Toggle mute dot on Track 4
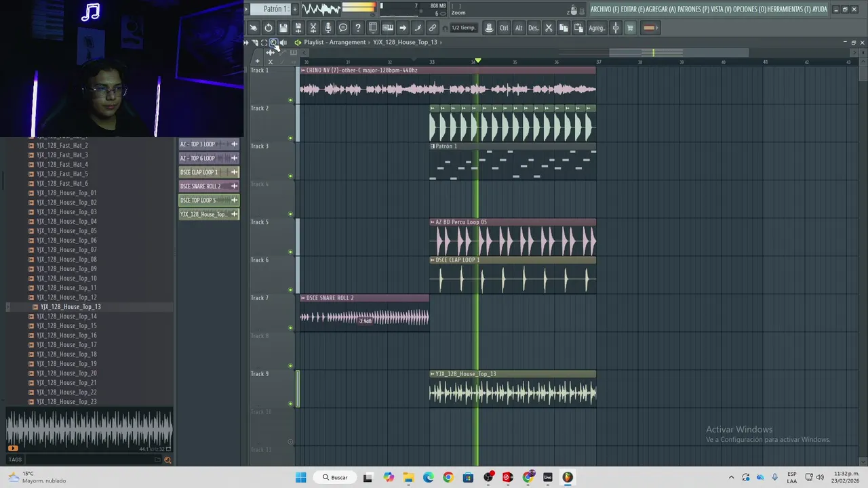The width and height of the screenshot is (868, 488). [x=290, y=214]
